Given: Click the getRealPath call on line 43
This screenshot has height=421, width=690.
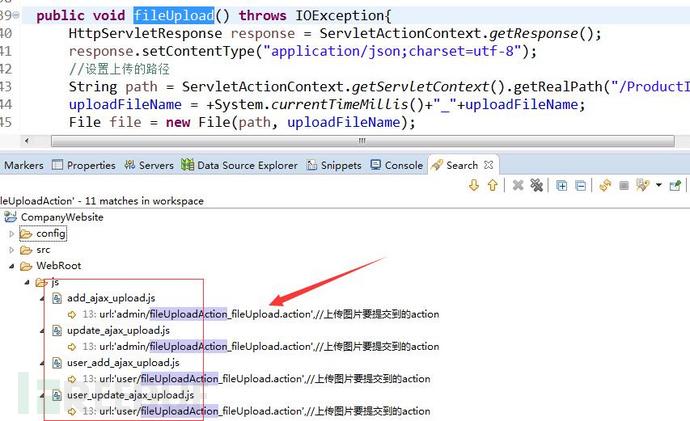Looking at the screenshot, I should click(558, 87).
